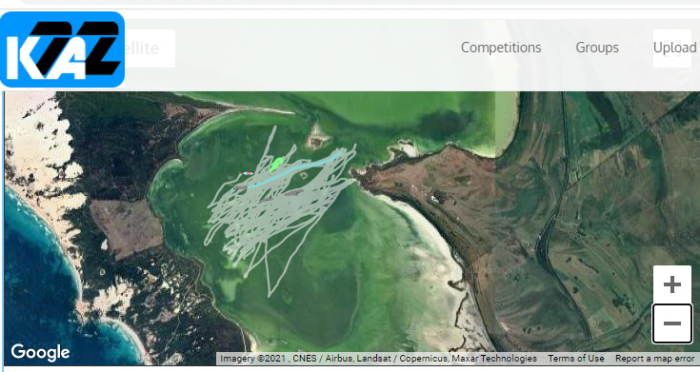The image size is (700, 372).
Task: Select the red and cyan marker left of the track
Action: click(247, 173)
